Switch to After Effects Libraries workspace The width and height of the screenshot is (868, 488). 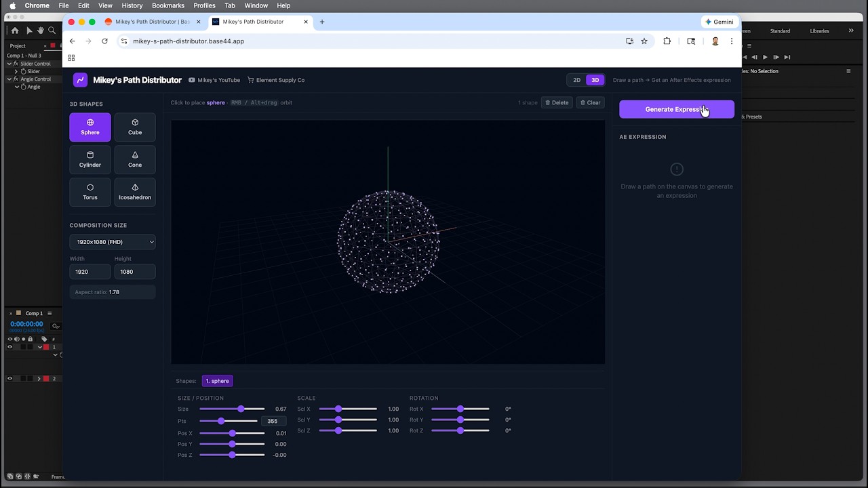(x=819, y=30)
